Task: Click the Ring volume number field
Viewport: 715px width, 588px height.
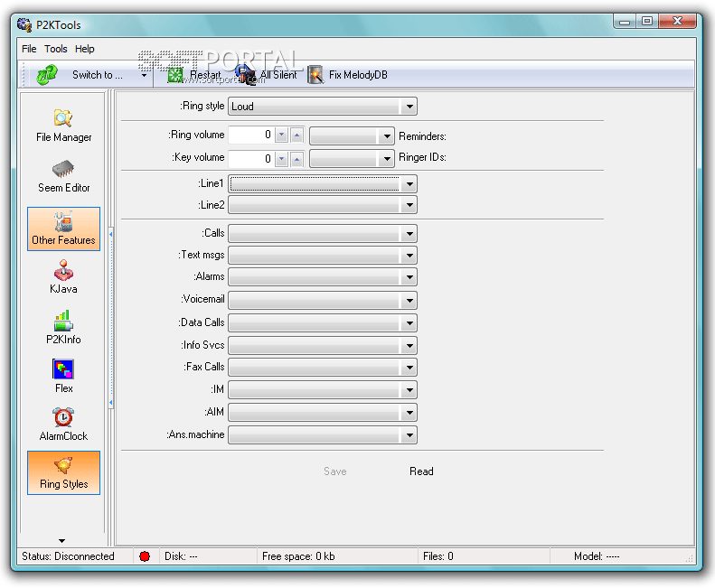Action: pos(251,135)
